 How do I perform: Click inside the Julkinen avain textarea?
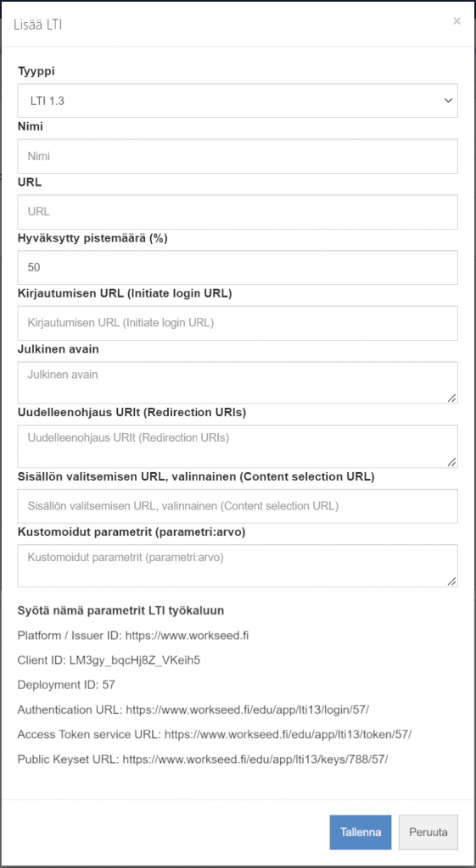238,382
